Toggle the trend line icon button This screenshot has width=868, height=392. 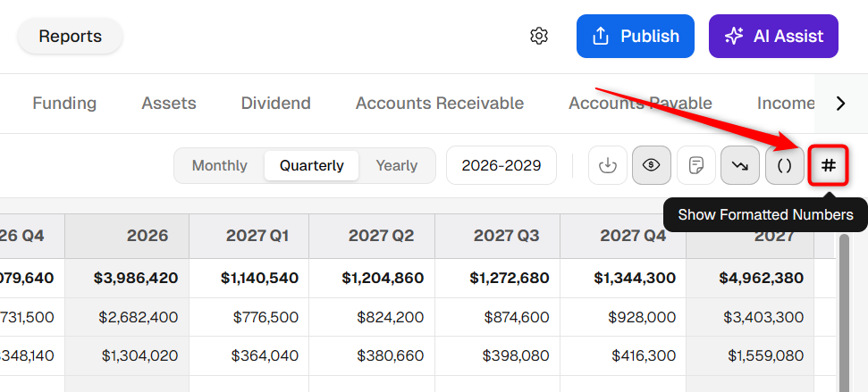tap(739, 165)
